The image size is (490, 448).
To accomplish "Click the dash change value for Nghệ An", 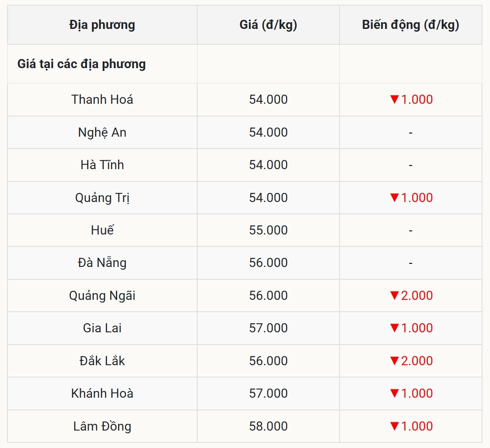I will point(410,133).
